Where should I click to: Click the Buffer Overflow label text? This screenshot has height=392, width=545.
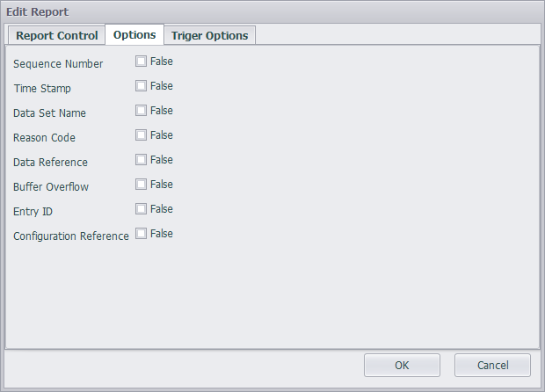coord(51,187)
